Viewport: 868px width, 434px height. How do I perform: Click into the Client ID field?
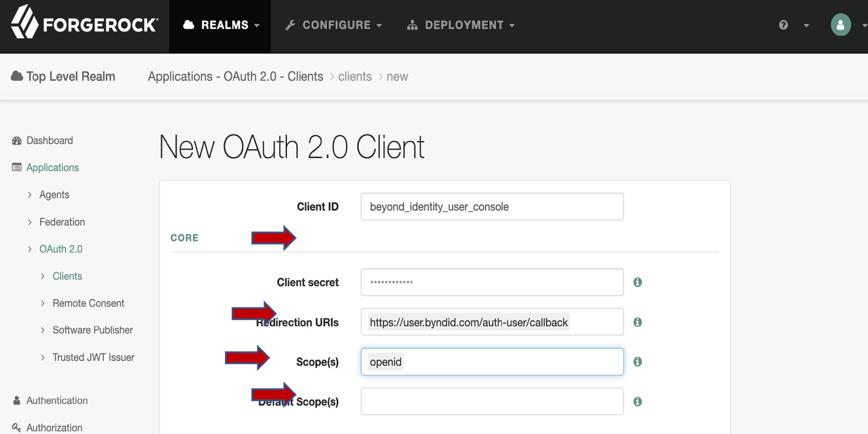pos(492,207)
